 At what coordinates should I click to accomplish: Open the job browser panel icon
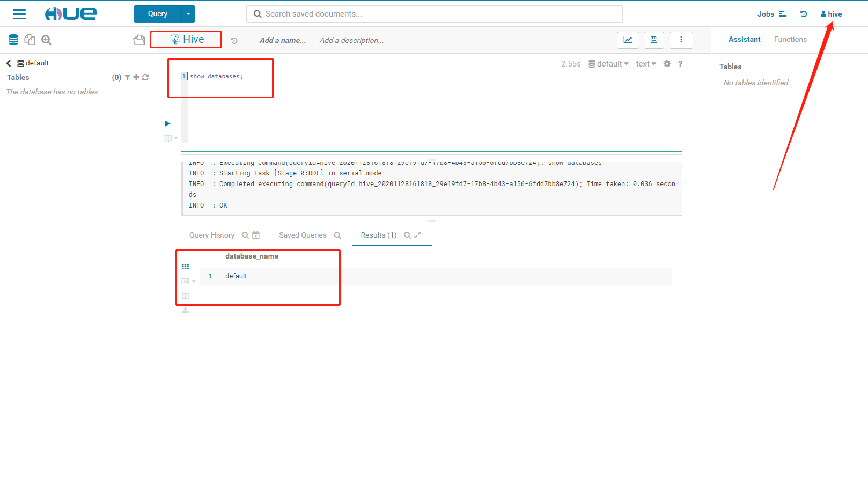783,14
